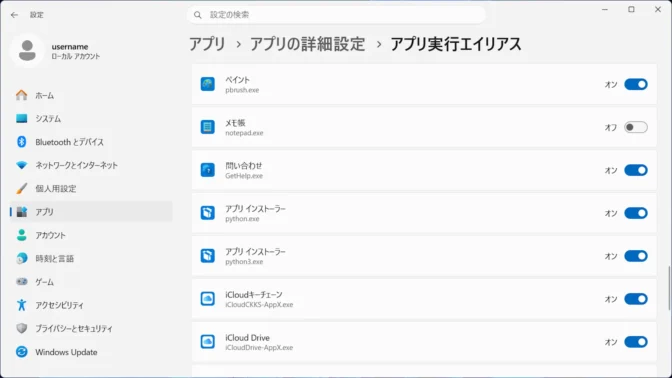The image size is (672, 378).
Task: Click the アカウント person icon
Action: [x=21, y=235]
